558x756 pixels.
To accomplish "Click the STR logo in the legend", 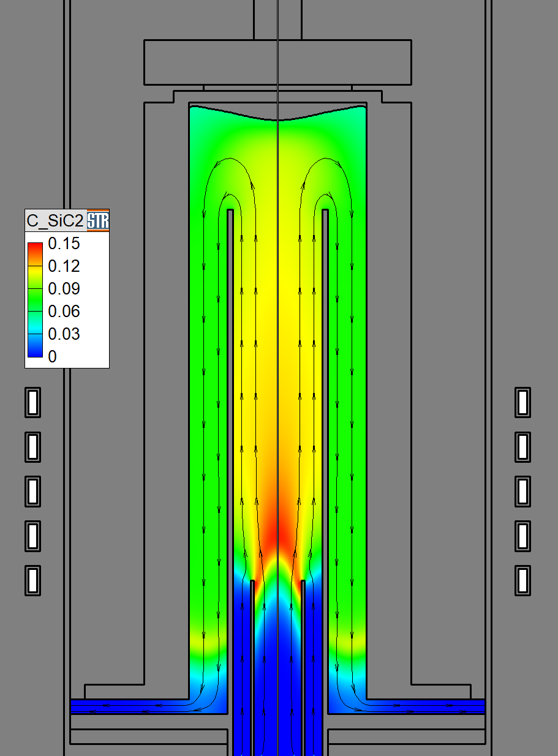I will click(98, 220).
